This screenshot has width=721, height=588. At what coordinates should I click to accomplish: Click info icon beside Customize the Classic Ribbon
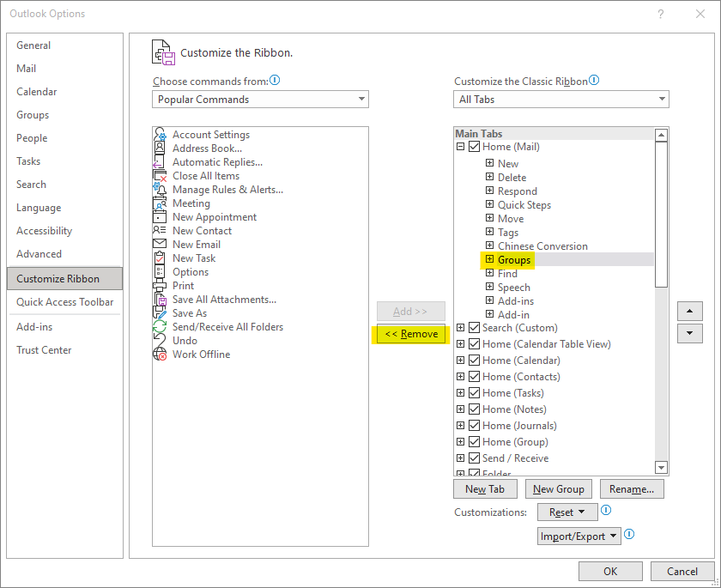click(594, 81)
